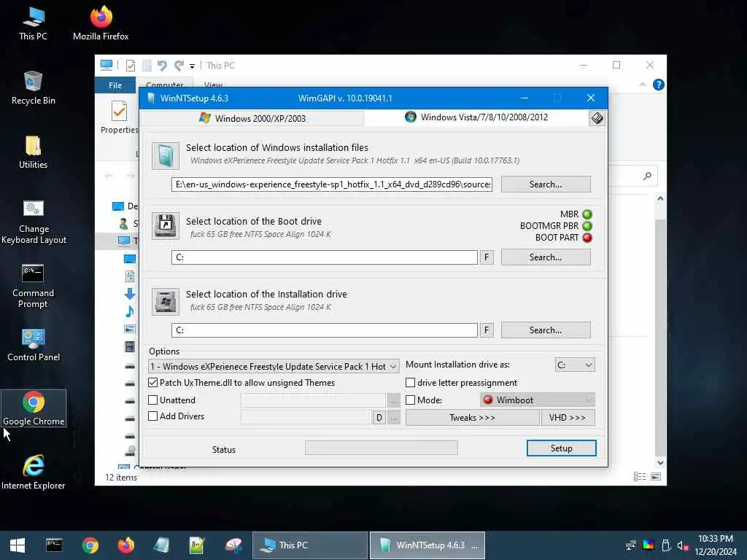Viewport: 747px width, 560px height.
Task: Click the Status progress bar
Action: coord(381,448)
